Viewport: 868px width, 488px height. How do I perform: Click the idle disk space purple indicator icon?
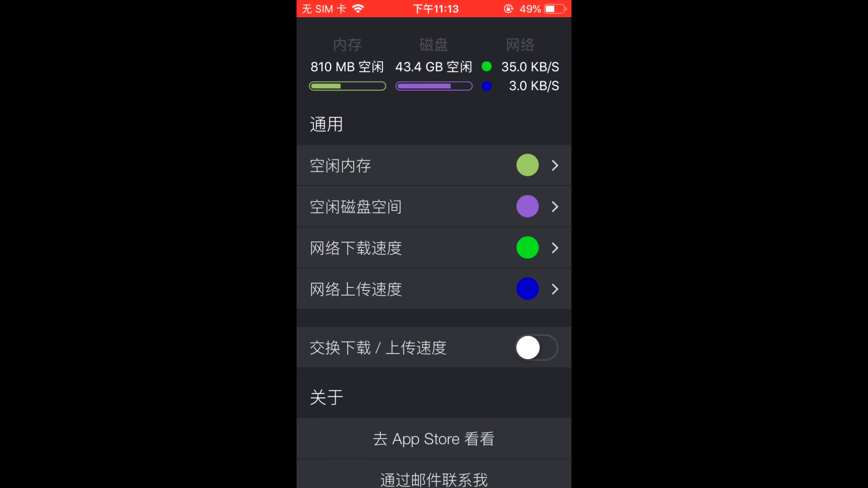(527, 206)
